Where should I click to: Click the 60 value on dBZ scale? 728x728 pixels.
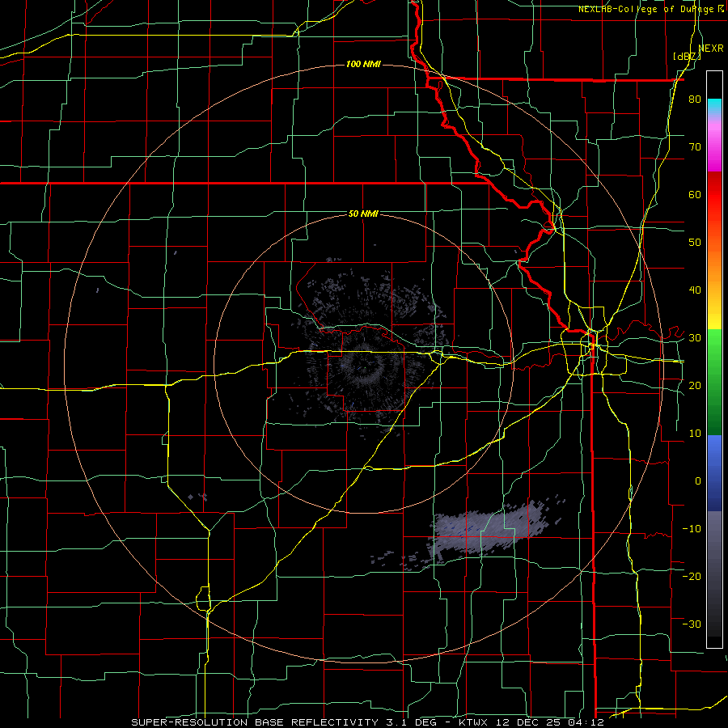point(695,194)
